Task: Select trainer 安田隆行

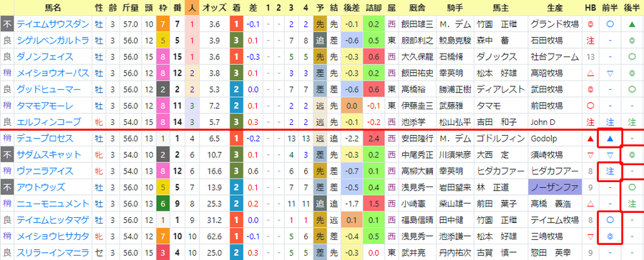Action: point(417,139)
